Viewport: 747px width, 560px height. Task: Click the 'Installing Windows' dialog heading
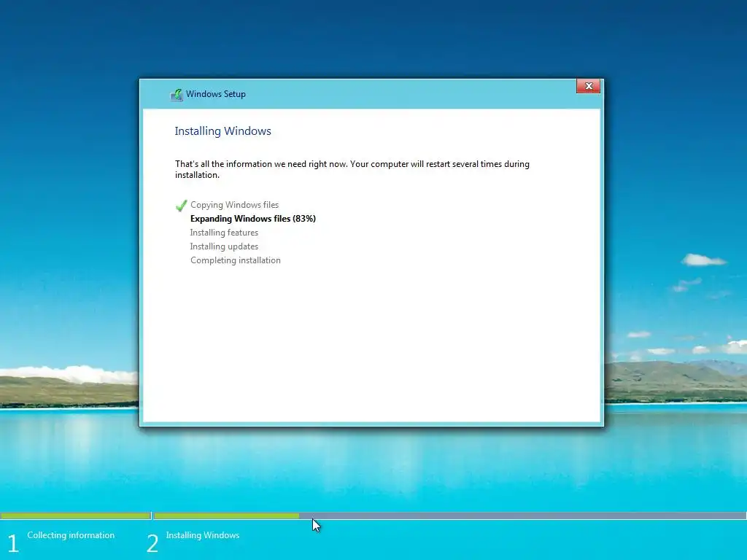coord(223,131)
